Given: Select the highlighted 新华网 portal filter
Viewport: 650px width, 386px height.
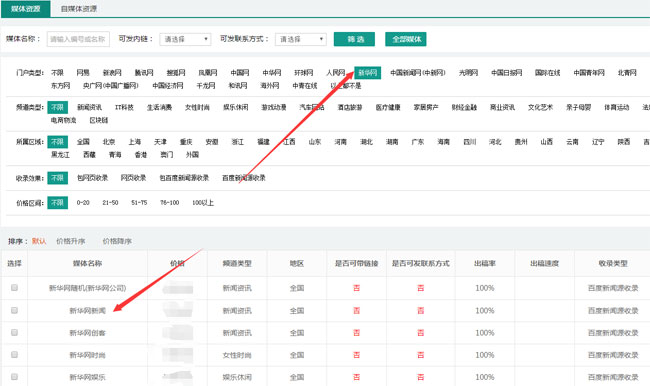Looking at the screenshot, I should tap(368, 73).
